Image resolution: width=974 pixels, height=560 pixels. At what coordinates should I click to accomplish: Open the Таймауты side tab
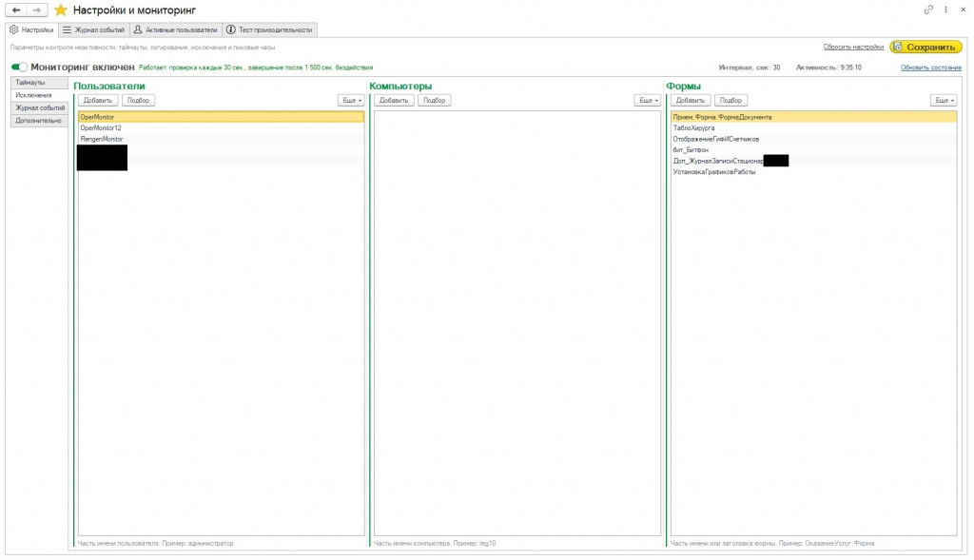(39, 82)
